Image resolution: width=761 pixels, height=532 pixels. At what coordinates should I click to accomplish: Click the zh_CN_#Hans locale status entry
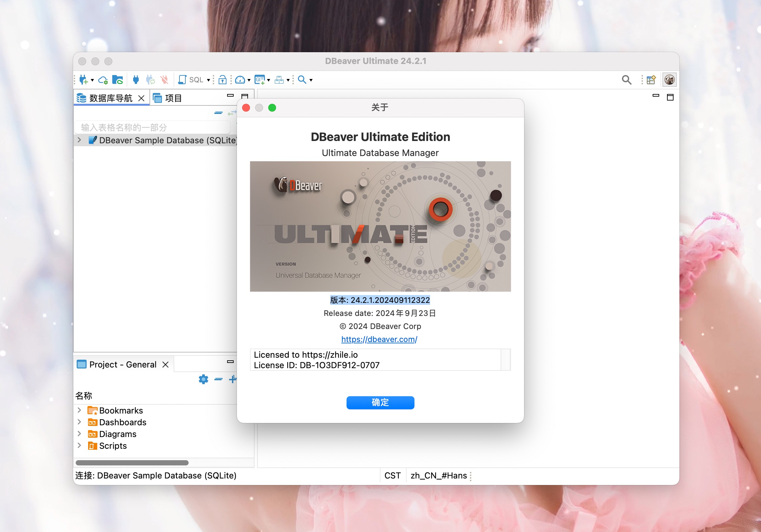tap(439, 476)
